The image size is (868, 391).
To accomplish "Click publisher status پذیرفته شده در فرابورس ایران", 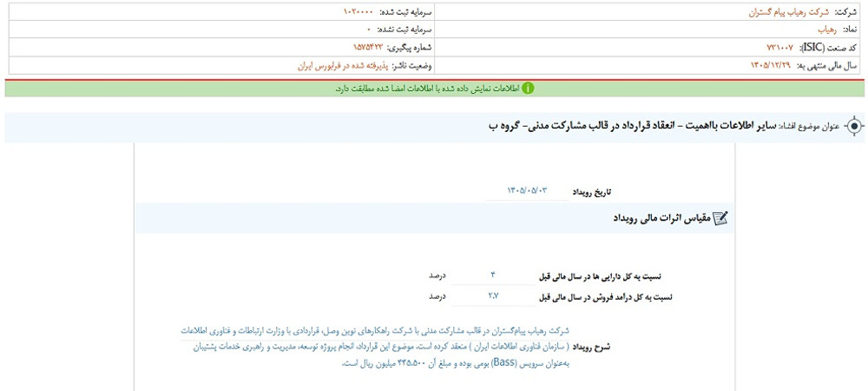I will [x=343, y=65].
